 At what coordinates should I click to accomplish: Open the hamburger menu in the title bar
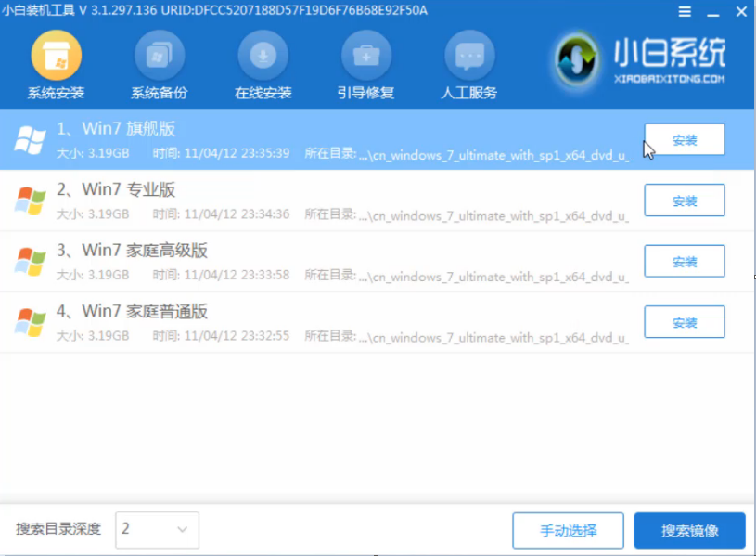(685, 12)
